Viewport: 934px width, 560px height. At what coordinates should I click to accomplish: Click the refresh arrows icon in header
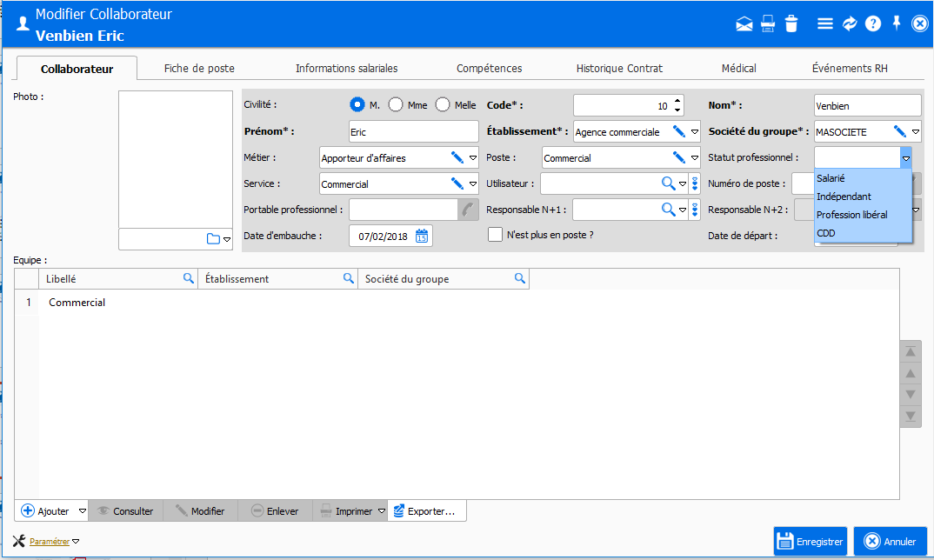click(850, 24)
